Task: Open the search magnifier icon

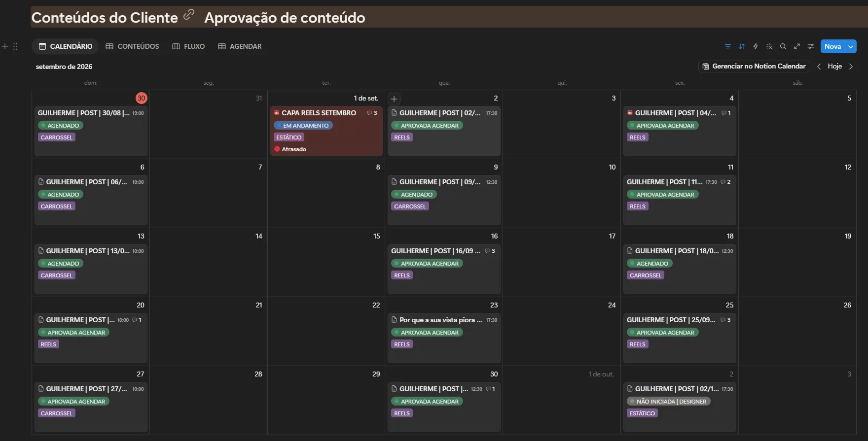Action: pos(783,46)
